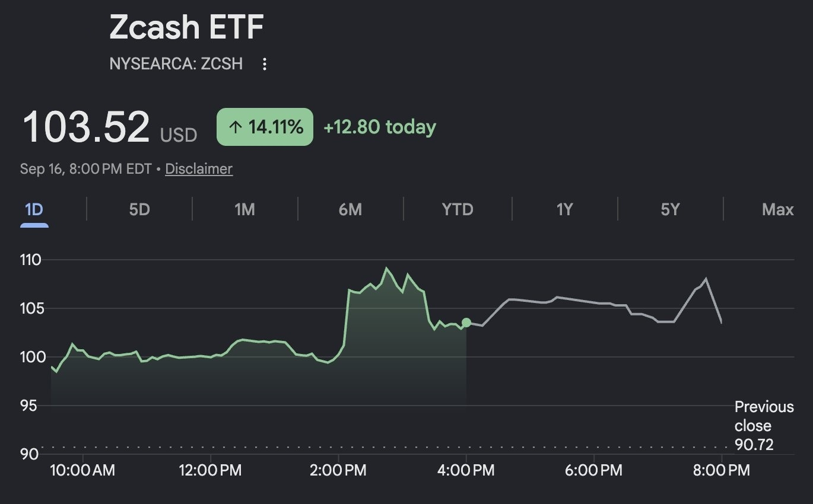The height and width of the screenshot is (504, 813).
Task: Switch to the YTD range tab
Action: click(x=458, y=209)
